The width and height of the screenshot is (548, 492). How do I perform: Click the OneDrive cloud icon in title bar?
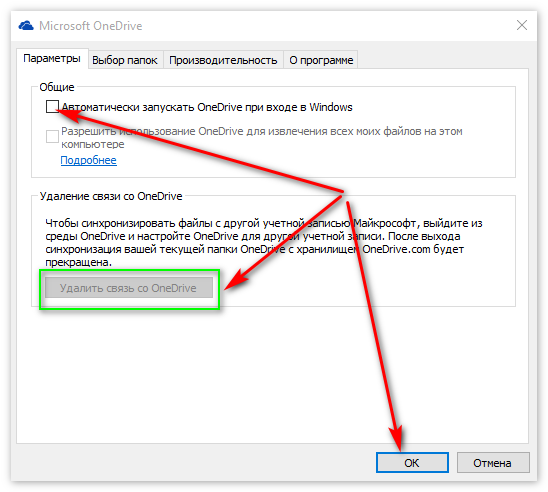pyautogui.click(x=26, y=26)
